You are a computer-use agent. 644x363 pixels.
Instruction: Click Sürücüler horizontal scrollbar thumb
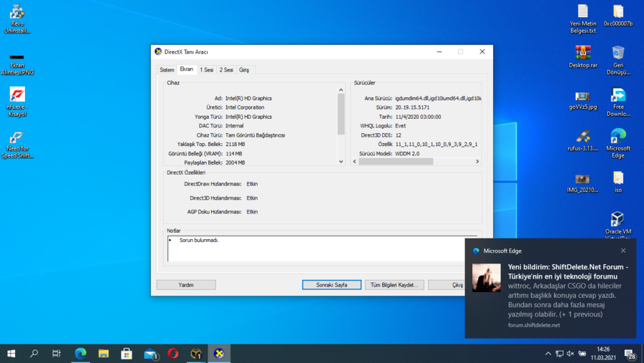tap(396, 162)
